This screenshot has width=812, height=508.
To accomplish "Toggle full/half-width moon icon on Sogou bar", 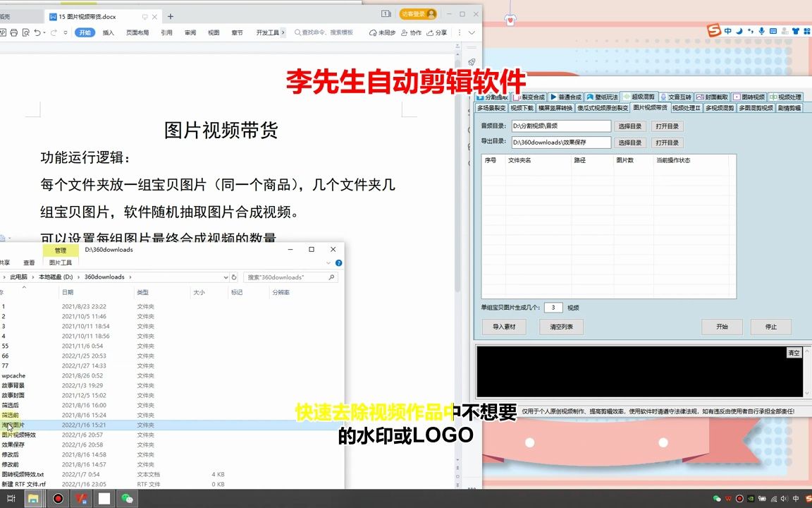I will tap(739, 30).
